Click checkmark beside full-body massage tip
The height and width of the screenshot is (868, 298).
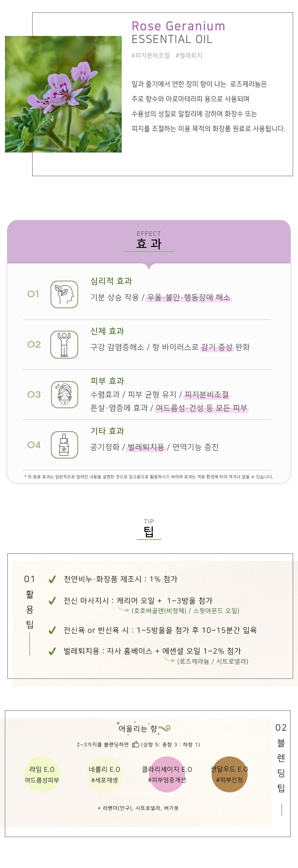(x=52, y=601)
